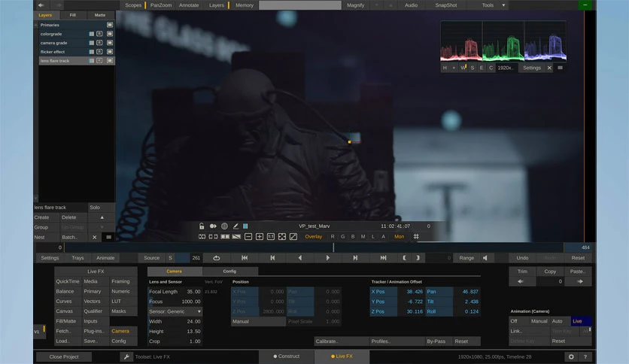
Task: Close the scopes overlay with X
Action: coord(549,68)
